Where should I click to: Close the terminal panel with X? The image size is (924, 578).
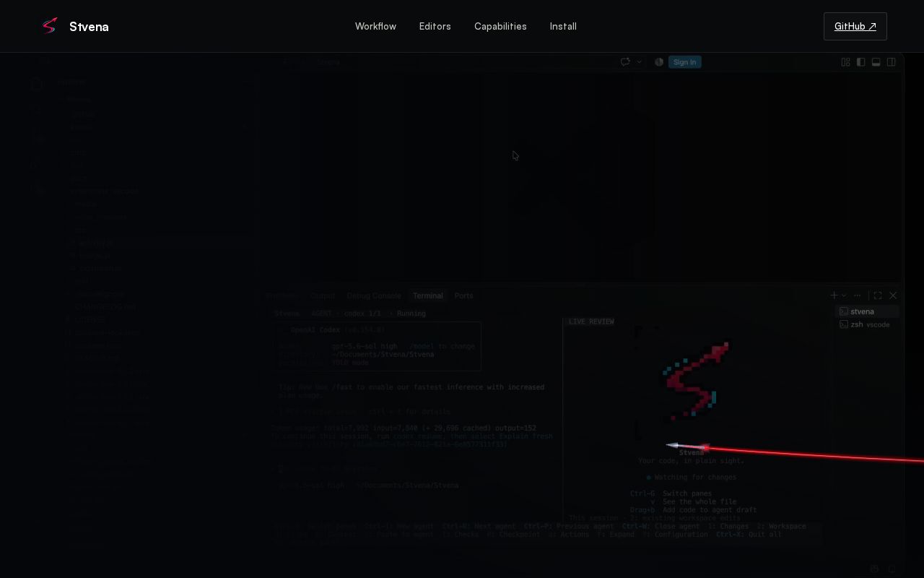click(893, 296)
